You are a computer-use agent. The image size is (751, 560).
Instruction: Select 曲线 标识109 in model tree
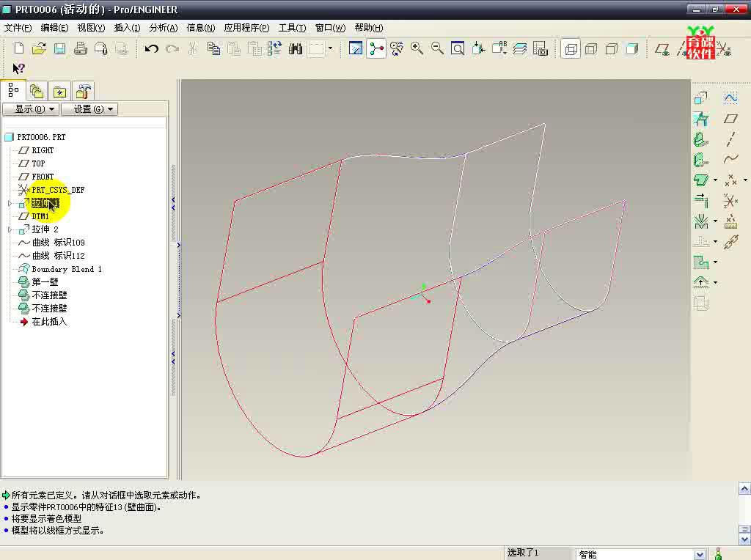pos(59,243)
